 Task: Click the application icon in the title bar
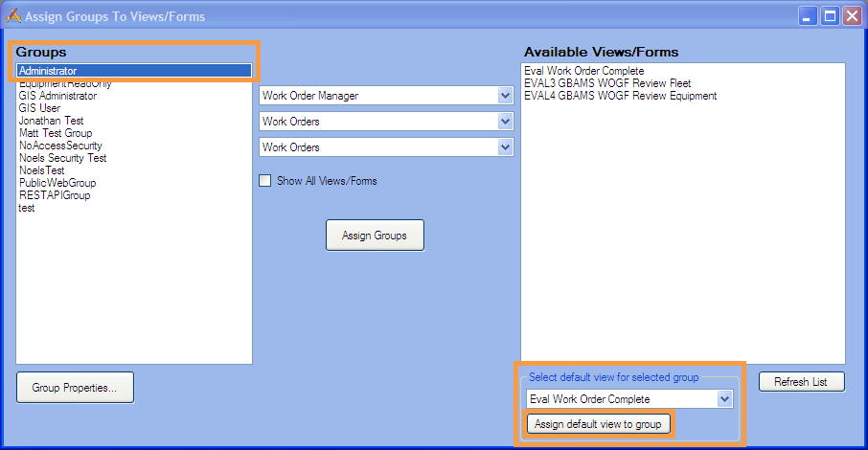(x=13, y=15)
